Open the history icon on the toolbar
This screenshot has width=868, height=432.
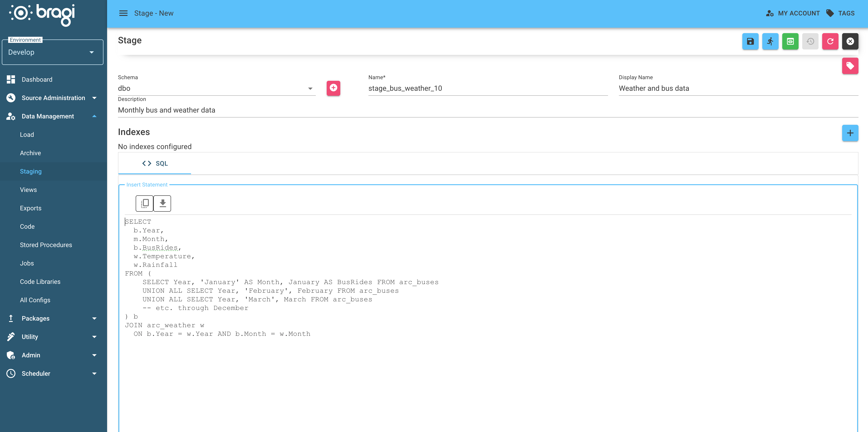(810, 41)
